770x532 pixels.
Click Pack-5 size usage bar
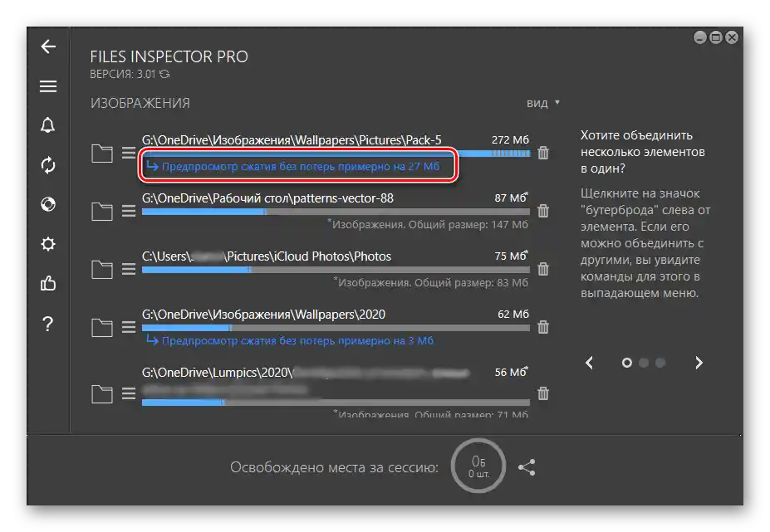pos(336,154)
